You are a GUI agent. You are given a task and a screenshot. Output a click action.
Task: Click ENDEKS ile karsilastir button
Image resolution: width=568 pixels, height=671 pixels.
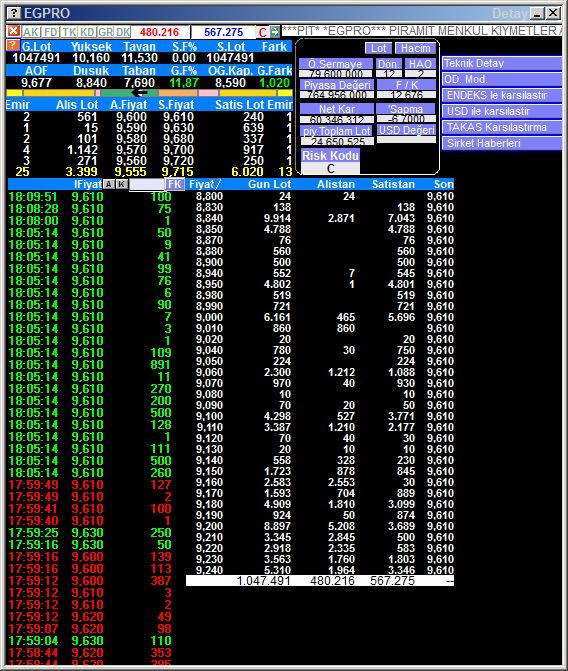[501, 95]
